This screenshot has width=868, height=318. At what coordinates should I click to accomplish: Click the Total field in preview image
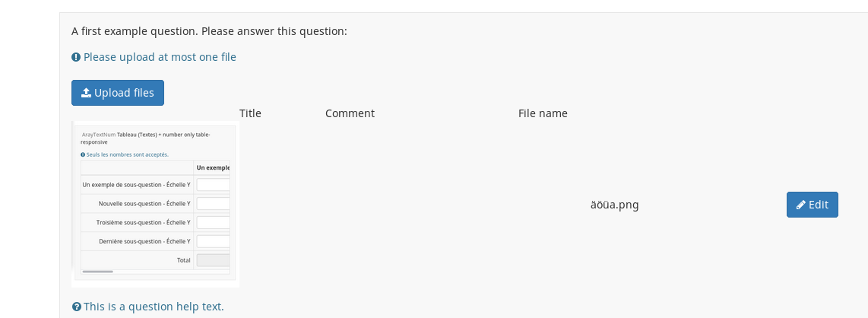point(213,260)
